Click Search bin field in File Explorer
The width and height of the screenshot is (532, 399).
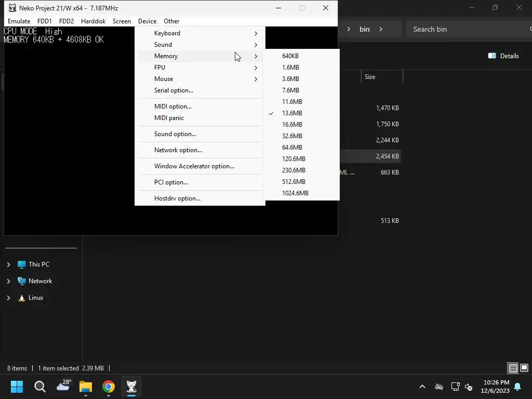468,29
